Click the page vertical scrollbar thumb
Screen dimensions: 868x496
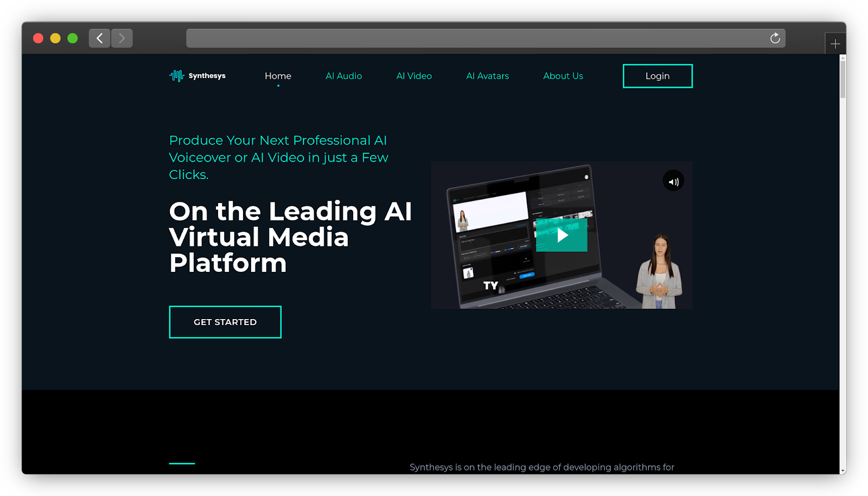point(843,79)
